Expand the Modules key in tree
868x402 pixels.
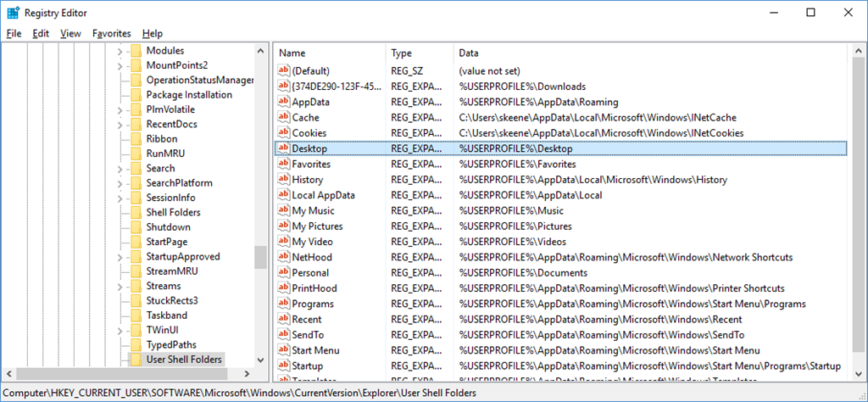[120, 51]
